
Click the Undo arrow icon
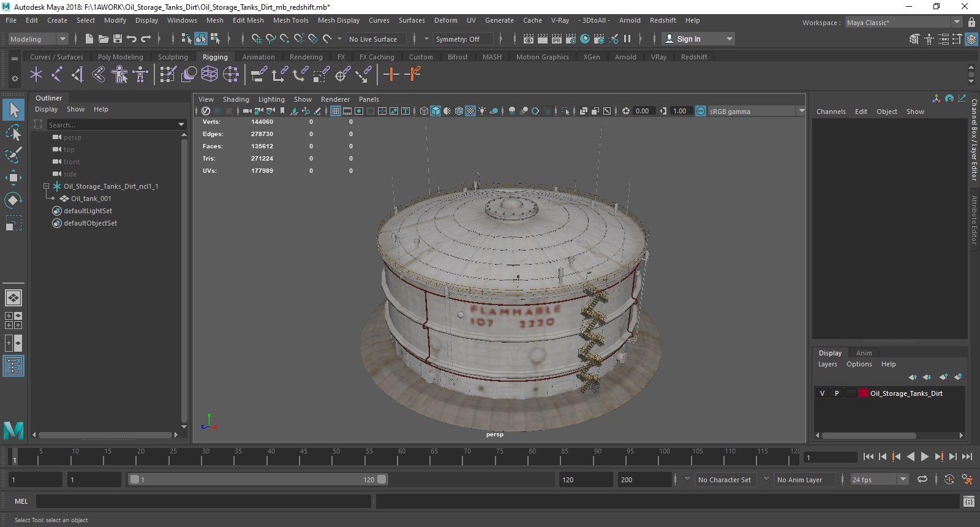[132, 39]
